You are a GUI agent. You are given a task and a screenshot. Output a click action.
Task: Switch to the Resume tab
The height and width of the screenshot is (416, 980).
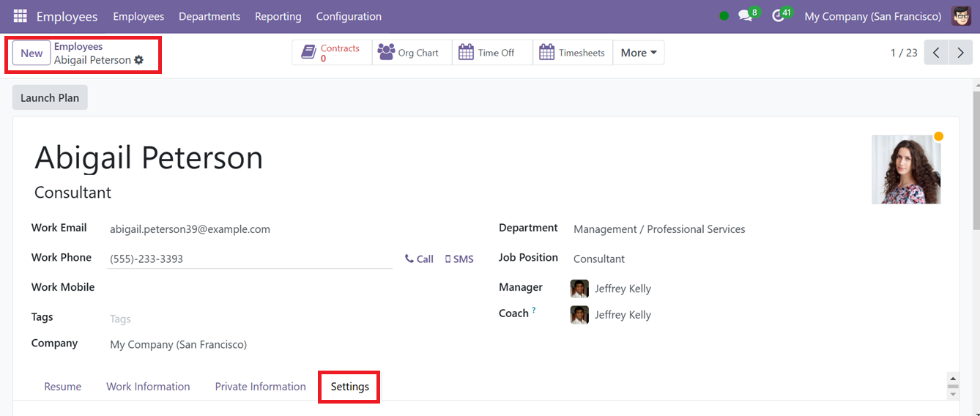coord(63,387)
